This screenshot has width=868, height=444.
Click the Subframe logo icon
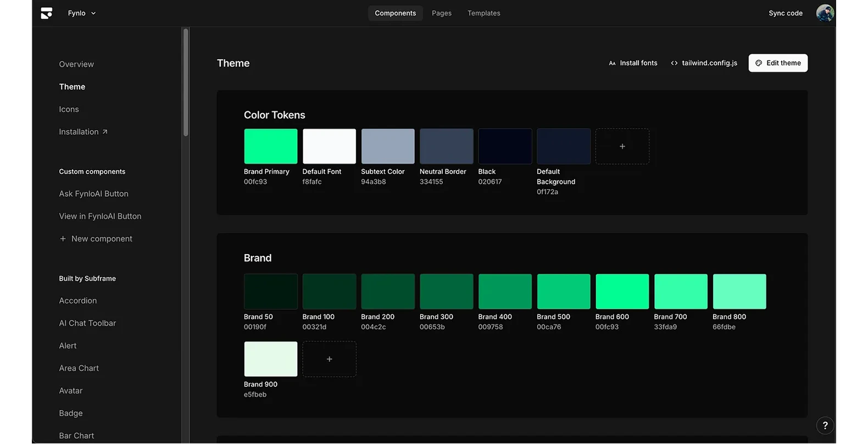point(47,13)
